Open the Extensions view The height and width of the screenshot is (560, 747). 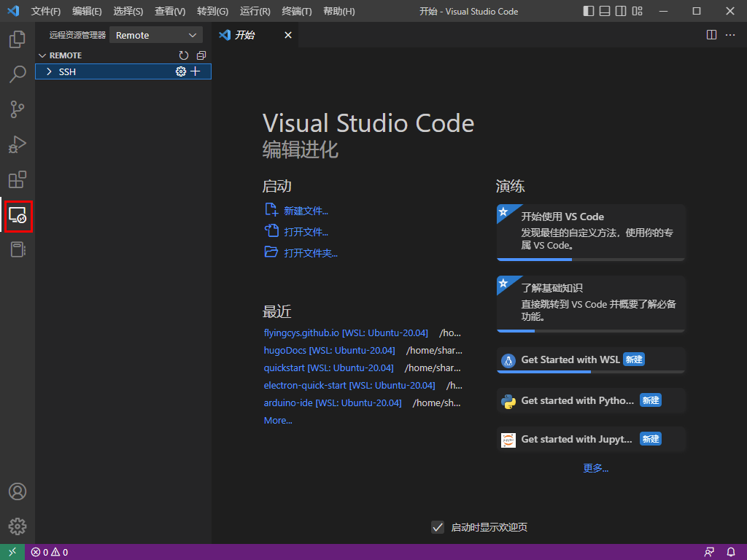click(x=18, y=179)
